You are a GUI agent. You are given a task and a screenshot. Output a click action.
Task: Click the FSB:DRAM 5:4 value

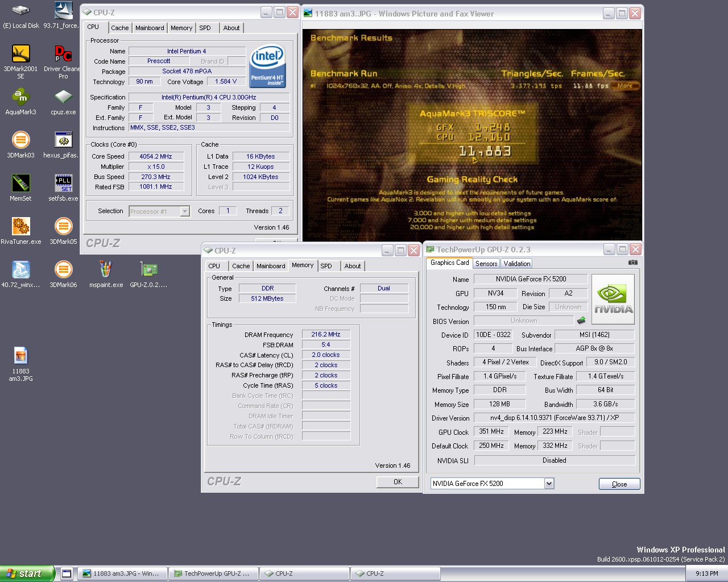tap(326, 345)
